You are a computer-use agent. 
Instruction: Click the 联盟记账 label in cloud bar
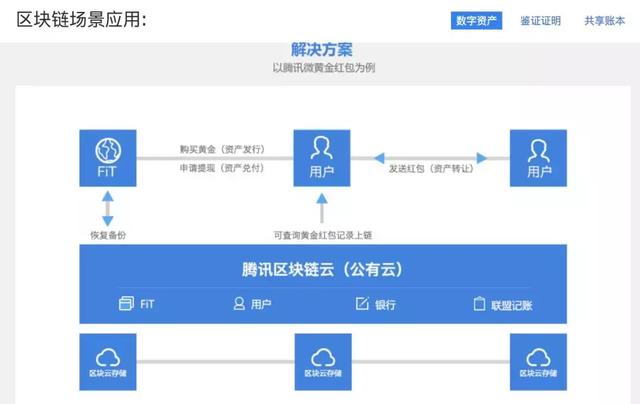(512, 305)
